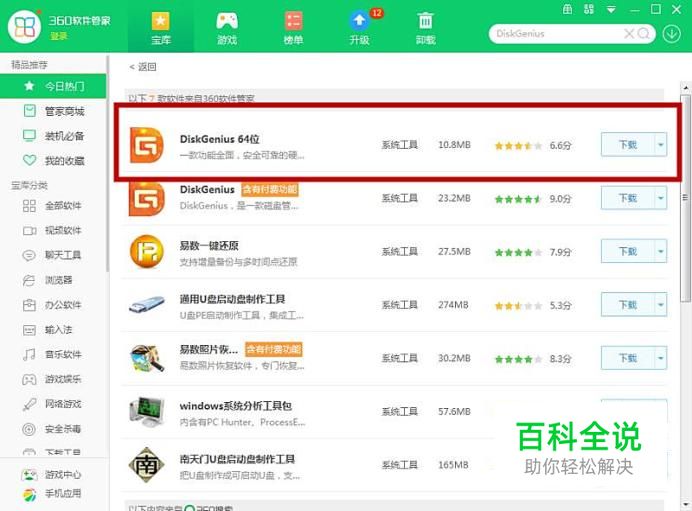Screen dimensions: 692x511
Task: Select 视频软件 category
Action: pos(53,230)
